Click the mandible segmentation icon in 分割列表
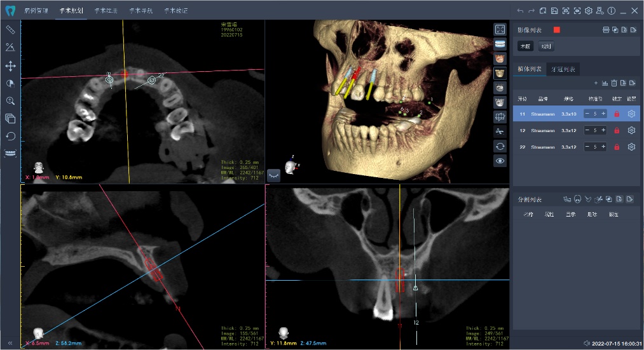644x350 pixels. 588,199
